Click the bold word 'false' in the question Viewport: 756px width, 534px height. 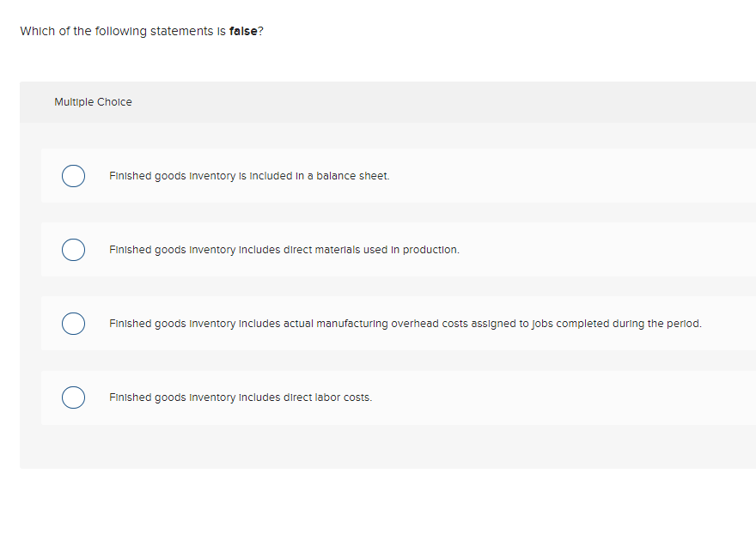point(243,32)
